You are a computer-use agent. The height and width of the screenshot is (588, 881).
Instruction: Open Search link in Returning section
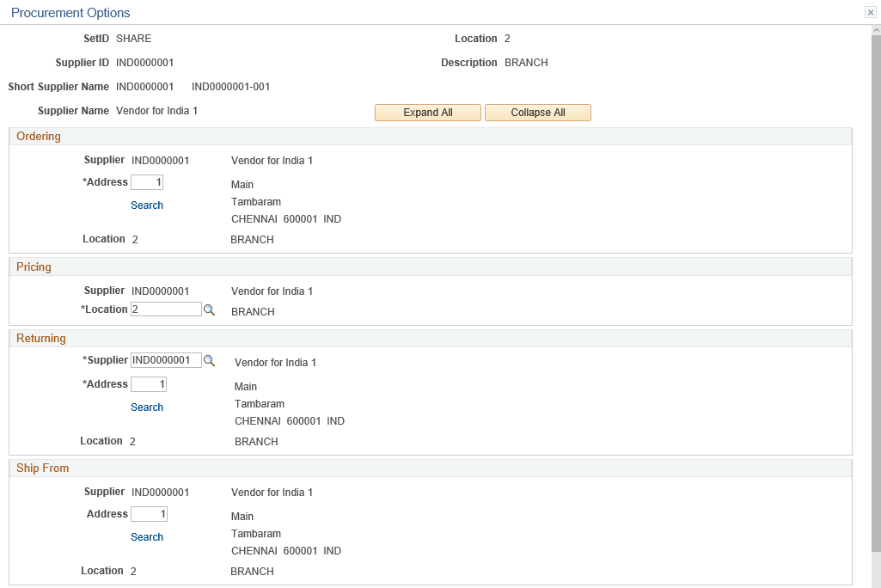tap(146, 407)
